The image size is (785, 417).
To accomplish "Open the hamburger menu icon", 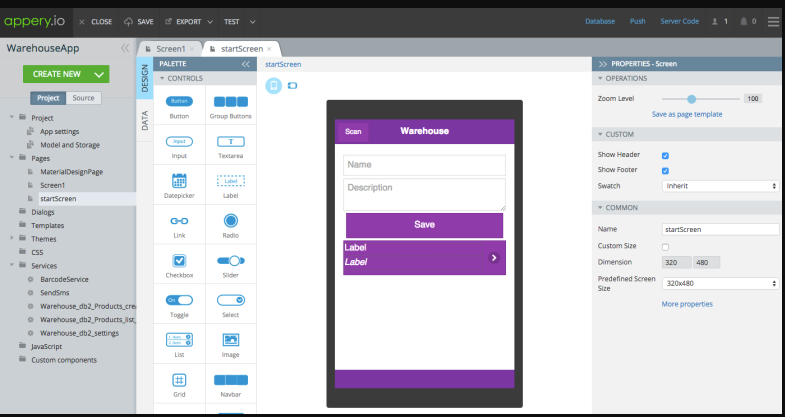I will click(x=773, y=22).
